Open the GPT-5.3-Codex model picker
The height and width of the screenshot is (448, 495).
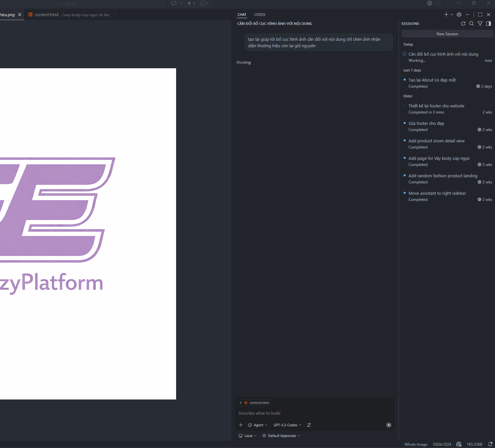tap(287, 425)
